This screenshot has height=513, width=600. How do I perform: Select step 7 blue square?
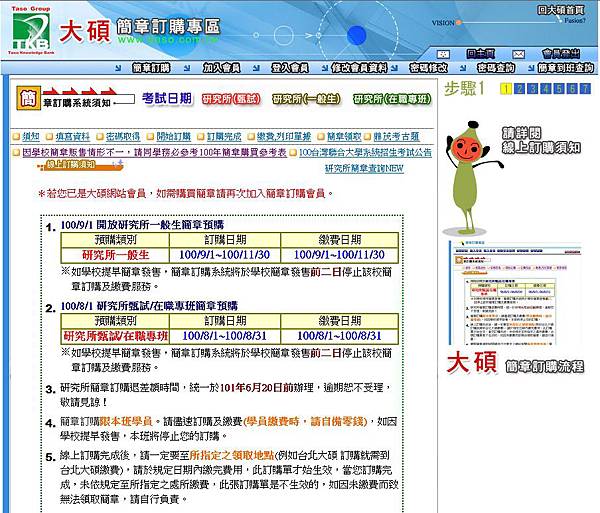coord(585,89)
